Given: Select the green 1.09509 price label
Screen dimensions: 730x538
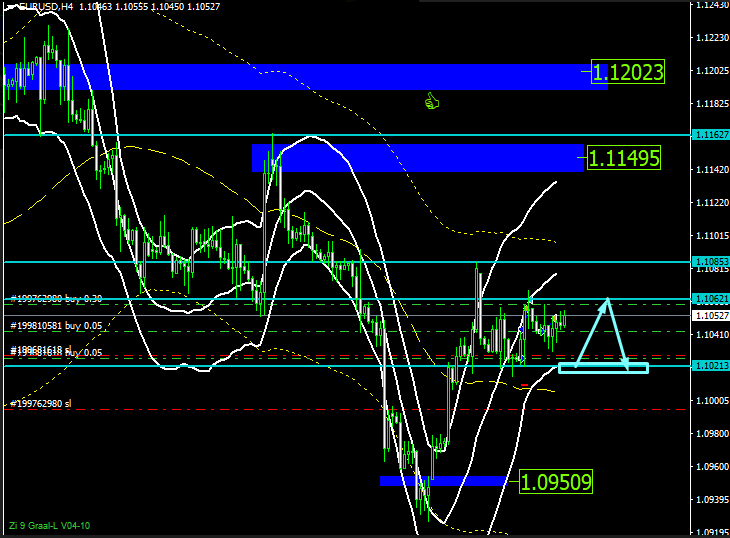Looking at the screenshot, I should 556,482.
